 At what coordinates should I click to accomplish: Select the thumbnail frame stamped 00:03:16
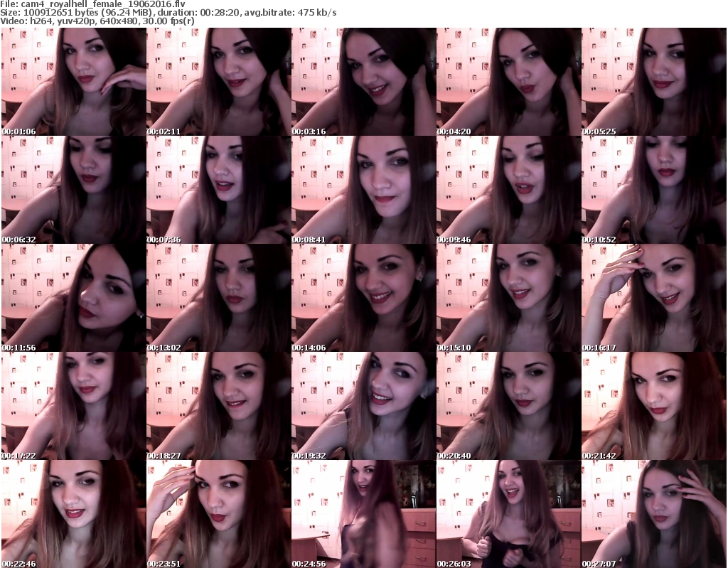pos(363,82)
